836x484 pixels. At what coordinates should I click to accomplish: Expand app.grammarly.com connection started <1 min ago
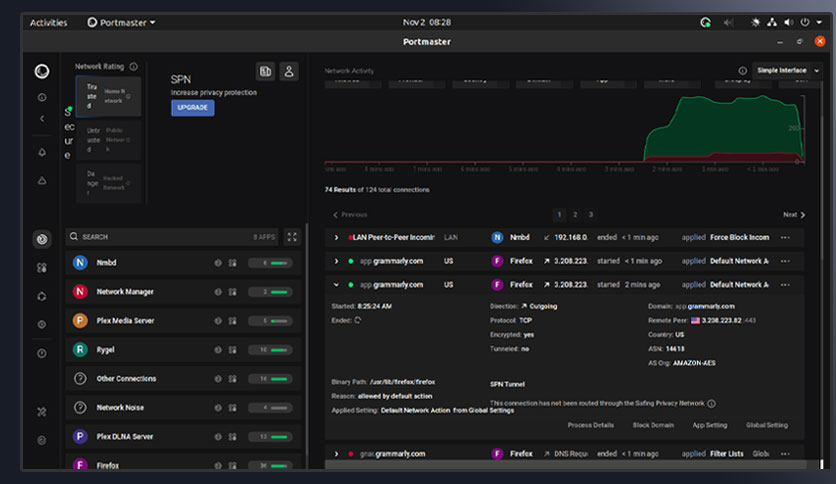coord(336,261)
